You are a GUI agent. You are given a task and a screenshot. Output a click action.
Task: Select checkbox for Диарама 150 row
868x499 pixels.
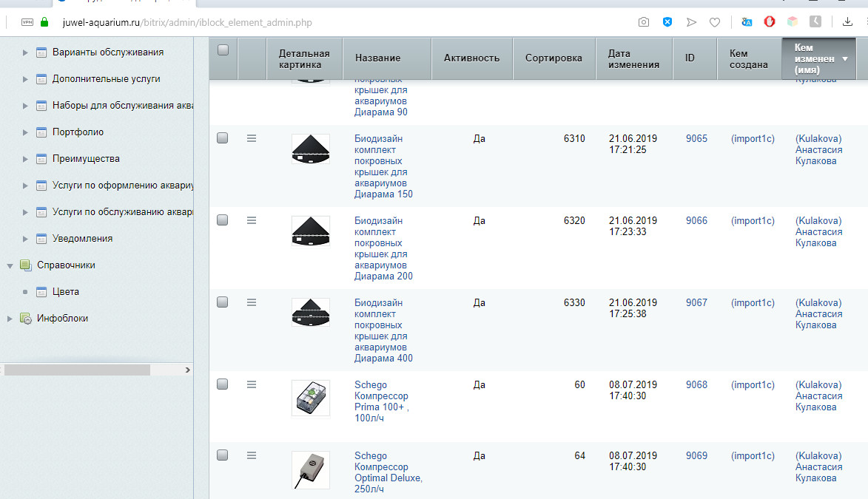pos(223,138)
